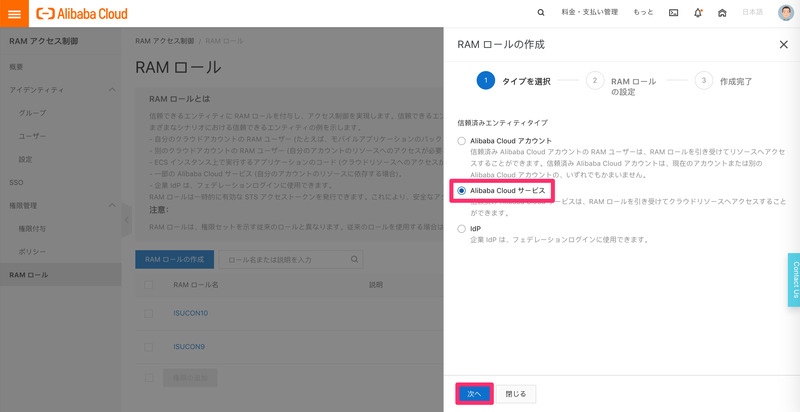Open user avatar profile menu

click(x=786, y=13)
